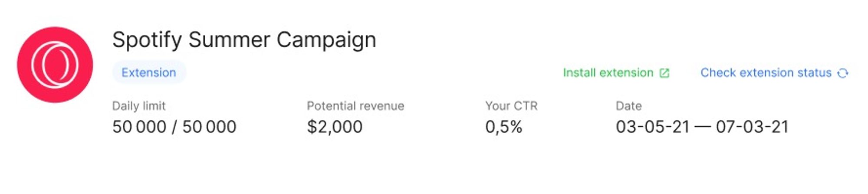Image resolution: width=868 pixels, height=194 pixels.
Task: Click the dash between campaign dates
Action: pyautogui.click(x=703, y=127)
